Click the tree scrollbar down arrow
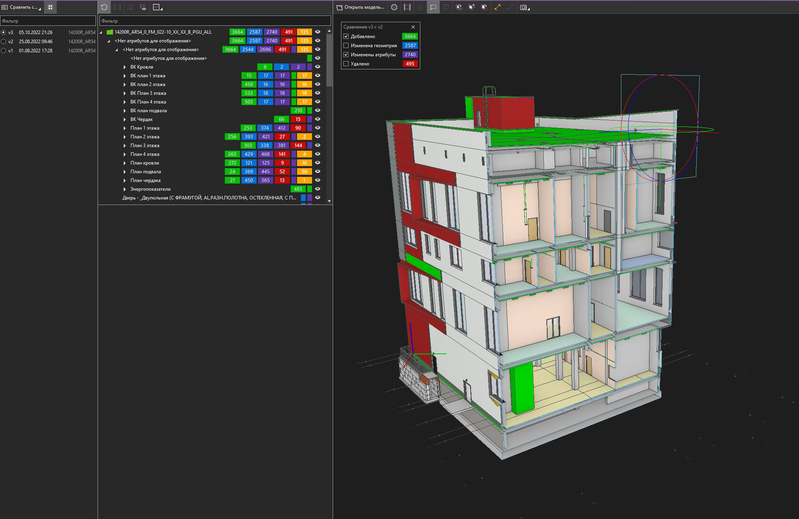 click(x=329, y=201)
